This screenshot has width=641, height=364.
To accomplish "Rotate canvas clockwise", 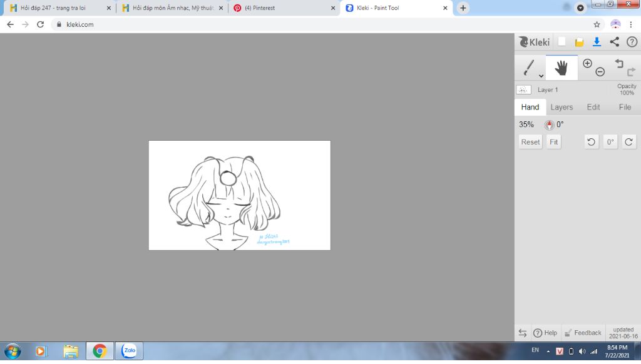I will [628, 142].
